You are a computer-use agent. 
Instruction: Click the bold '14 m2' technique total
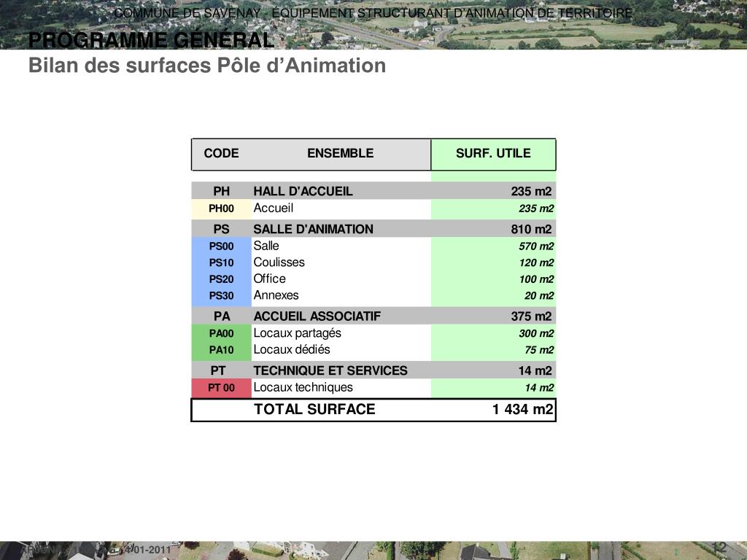click(535, 371)
